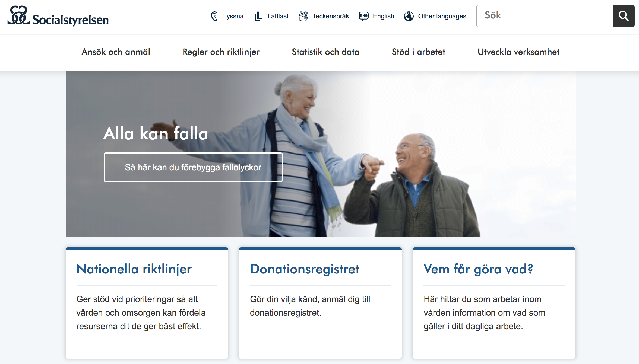The height and width of the screenshot is (364, 639).
Task: Click the ear icon for Lyssna
Action: pos(214,16)
